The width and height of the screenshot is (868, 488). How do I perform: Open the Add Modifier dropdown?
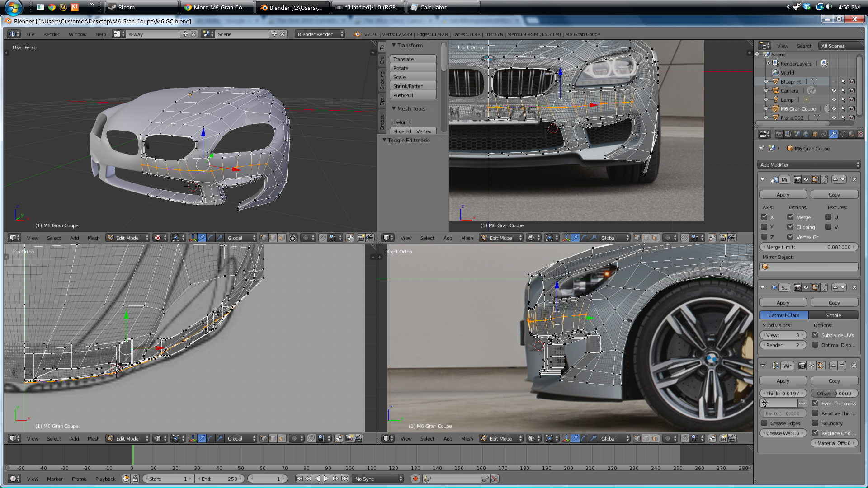click(809, 165)
